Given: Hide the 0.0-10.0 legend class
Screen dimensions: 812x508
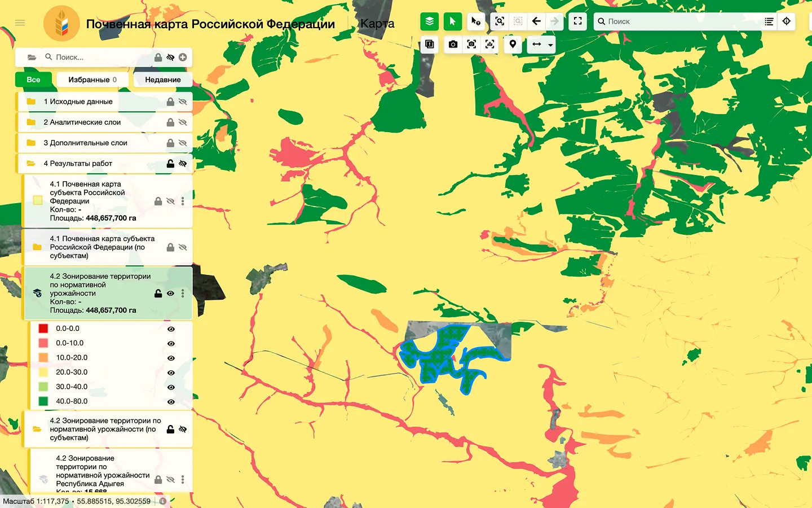Looking at the screenshot, I should click(x=171, y=344).
